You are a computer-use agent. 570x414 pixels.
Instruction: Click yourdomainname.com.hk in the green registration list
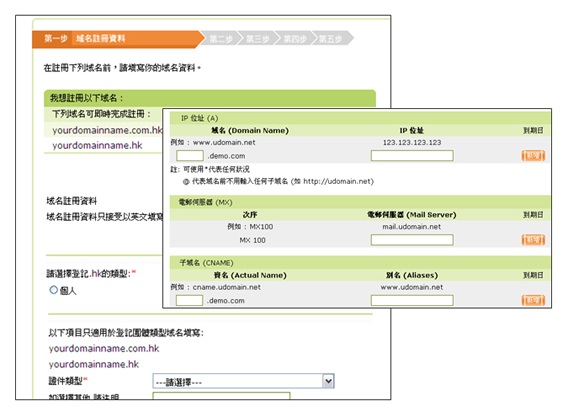(107, 130)
